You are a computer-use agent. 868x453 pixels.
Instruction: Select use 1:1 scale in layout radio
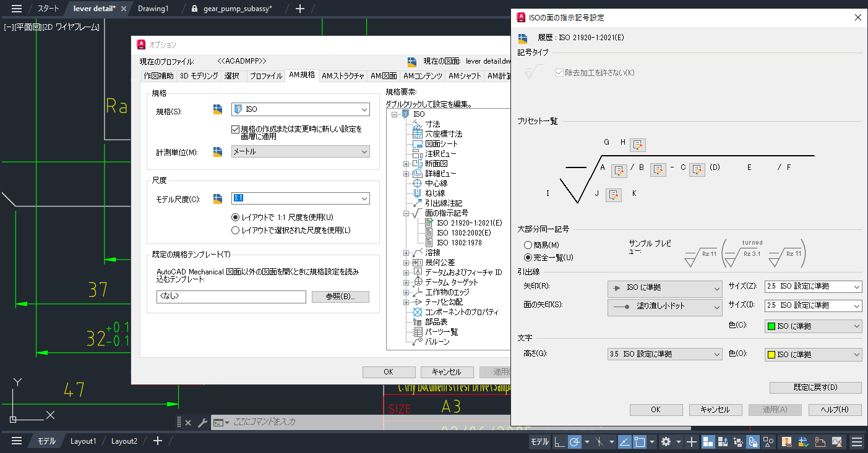click(x=235, y=217)
